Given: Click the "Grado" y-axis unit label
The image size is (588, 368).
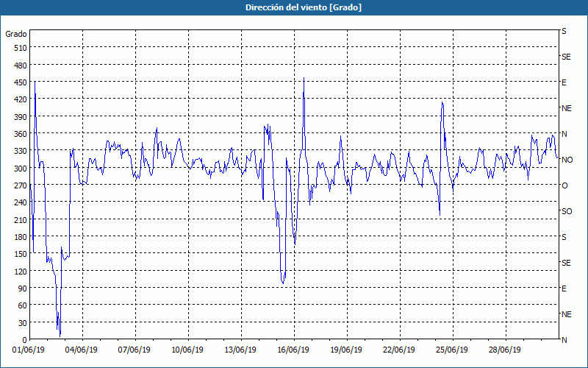Looking at the screenshot, I should click(16, 34).
